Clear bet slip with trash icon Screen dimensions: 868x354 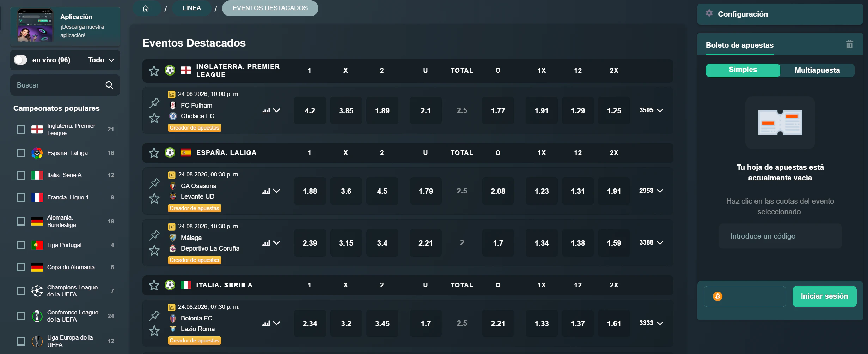click(850, 44)
